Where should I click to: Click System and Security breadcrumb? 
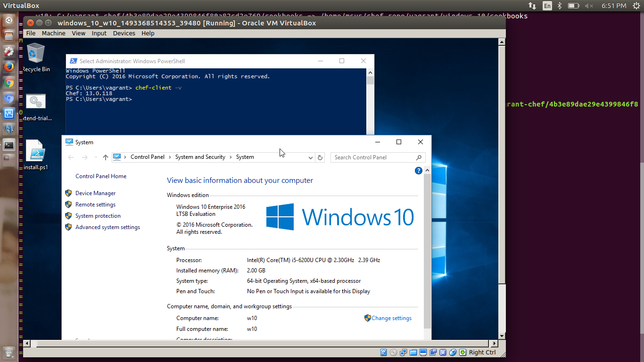coord(200,157)
